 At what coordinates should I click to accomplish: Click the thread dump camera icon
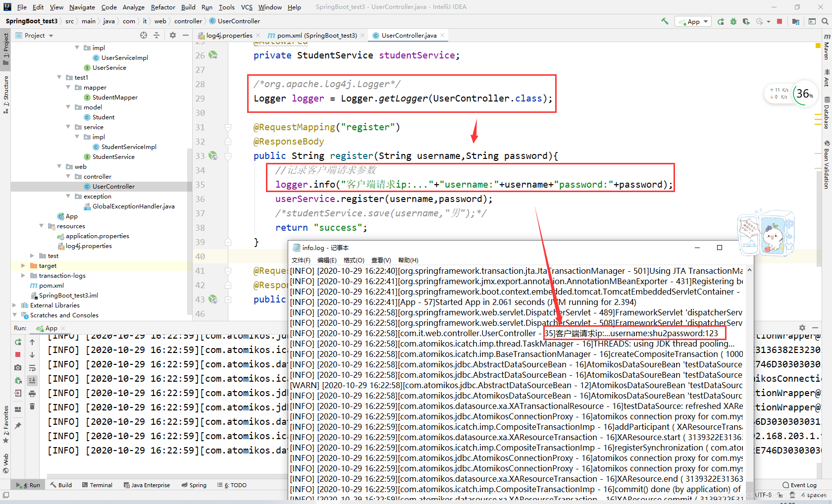[18, 367]
